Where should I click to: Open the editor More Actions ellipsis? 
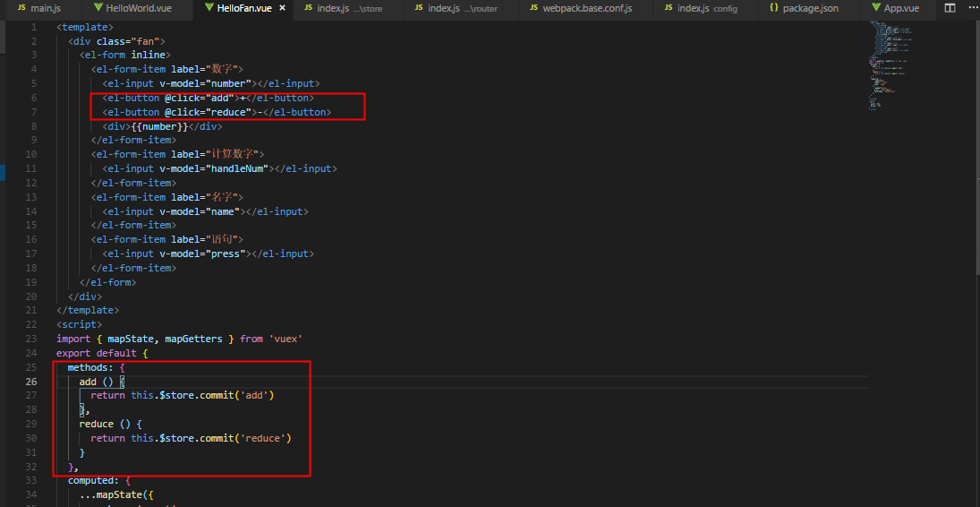coord(972,8)
